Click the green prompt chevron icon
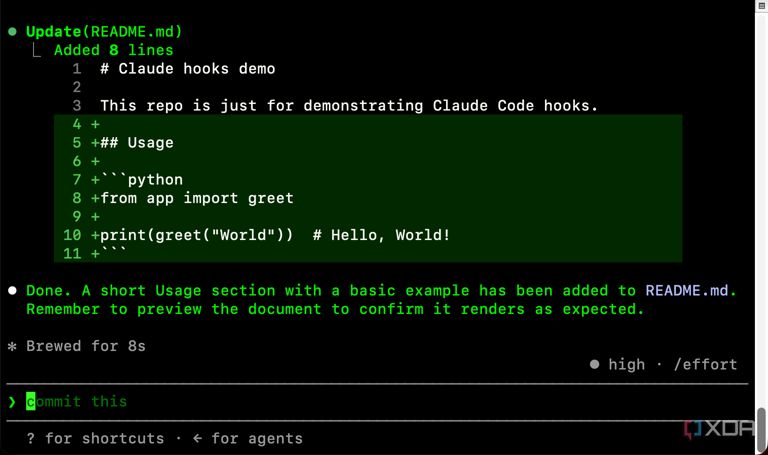 coord(12,402)
